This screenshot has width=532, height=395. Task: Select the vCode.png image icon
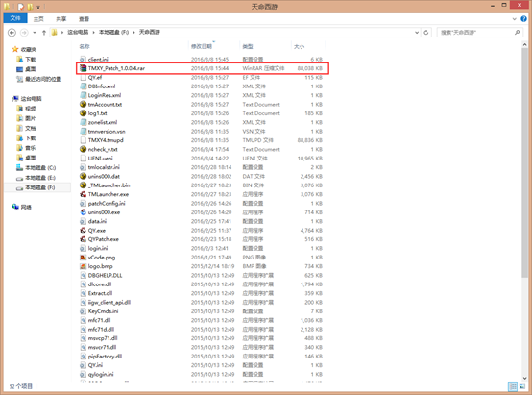(84, 258)
